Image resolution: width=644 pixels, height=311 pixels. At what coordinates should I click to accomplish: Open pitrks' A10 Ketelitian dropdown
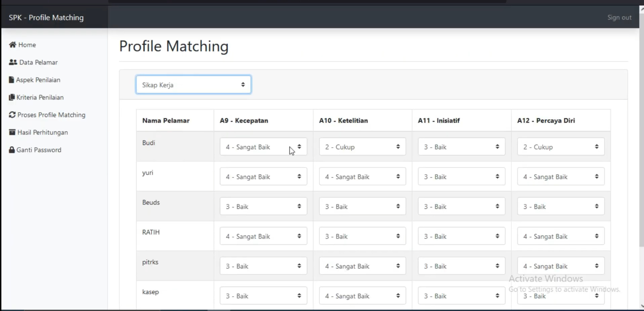point(362,266)
